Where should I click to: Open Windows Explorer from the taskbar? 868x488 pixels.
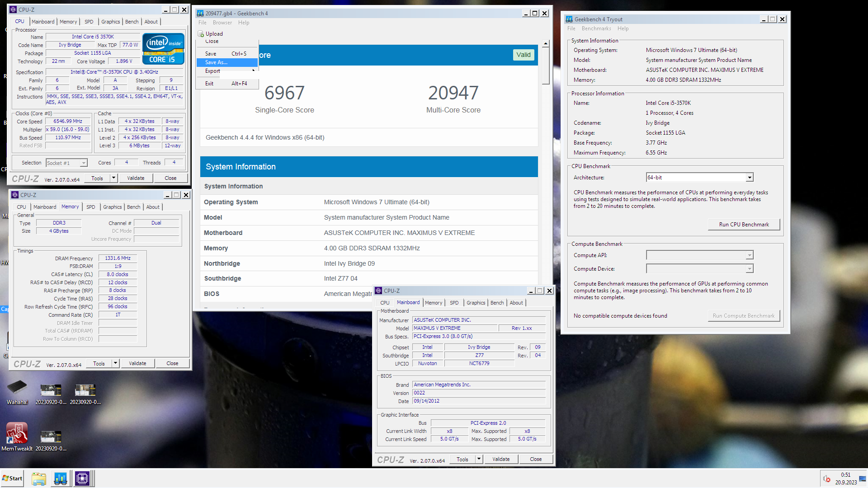pyautogui.click(x=39, y=479)
